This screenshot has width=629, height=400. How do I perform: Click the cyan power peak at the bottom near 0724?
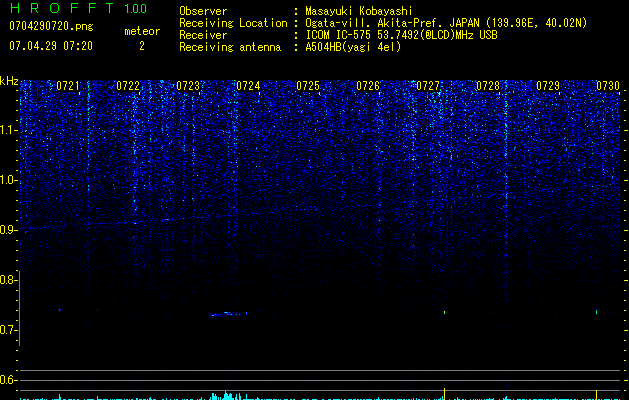click(x=228, y=395)
